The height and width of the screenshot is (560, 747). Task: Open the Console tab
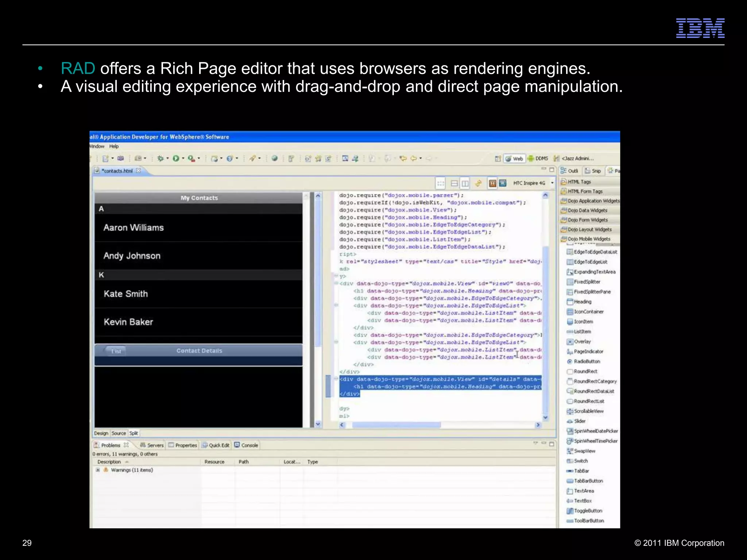coord(246,445)
